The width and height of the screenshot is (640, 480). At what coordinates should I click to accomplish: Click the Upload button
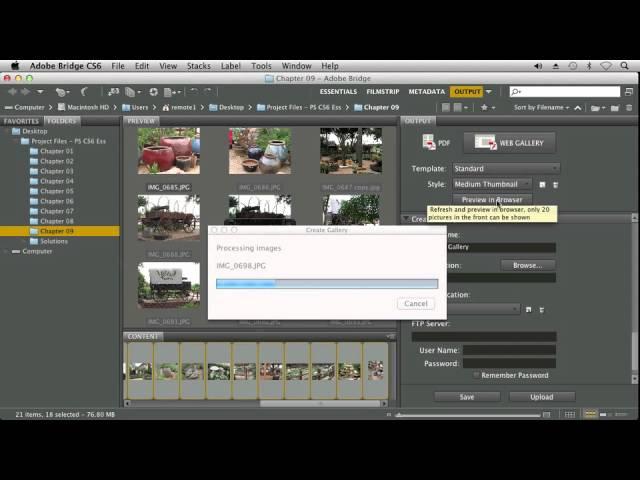coord(542,397)
